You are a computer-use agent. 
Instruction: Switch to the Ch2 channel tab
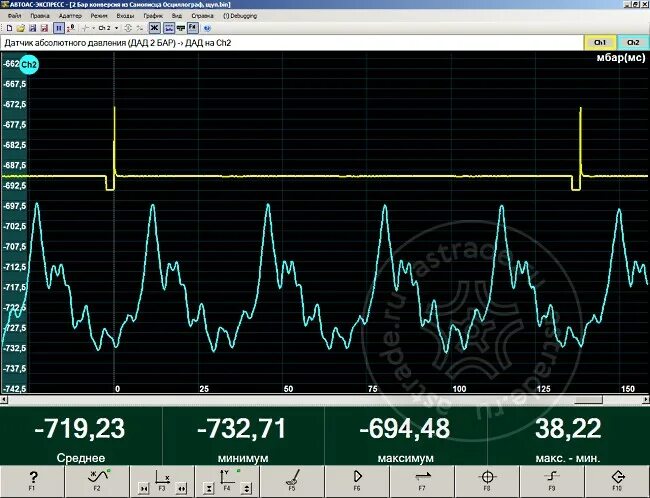pyautogui.click(x=633, y=43)
